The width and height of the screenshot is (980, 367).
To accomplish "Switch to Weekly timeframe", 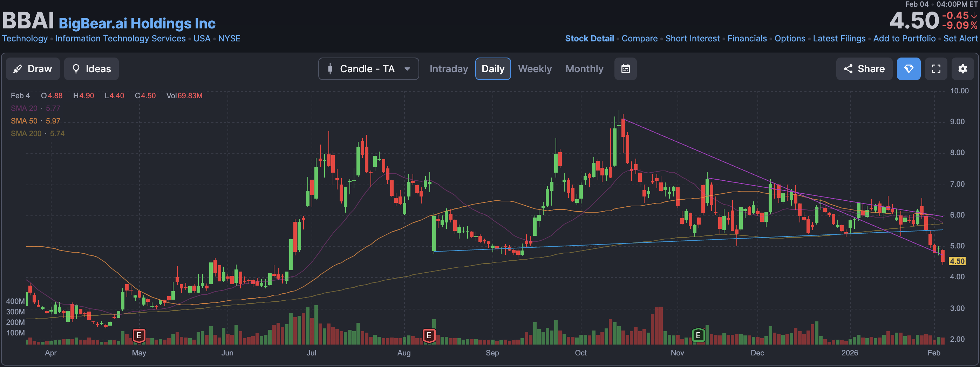I will (535, 69).
